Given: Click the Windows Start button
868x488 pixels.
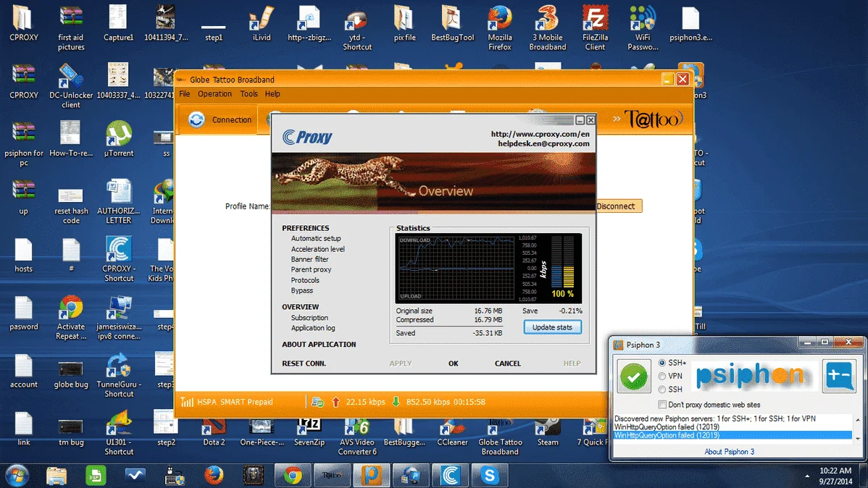Looking at the screenshot, I should pos(17,475).
